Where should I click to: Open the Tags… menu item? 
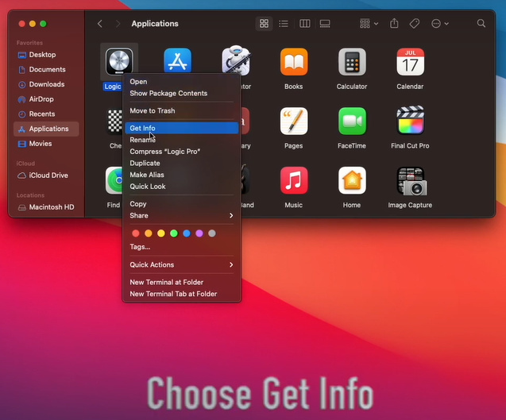tap(182, 247)
